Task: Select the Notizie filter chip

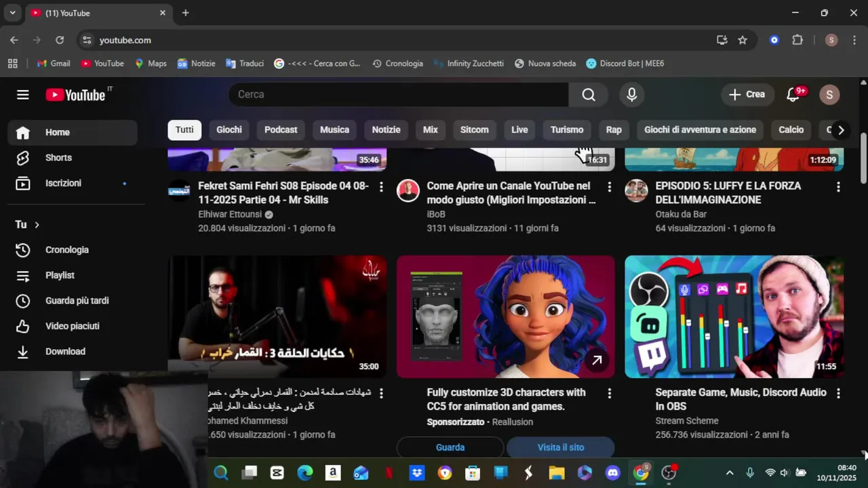Action: click(386, 130)
